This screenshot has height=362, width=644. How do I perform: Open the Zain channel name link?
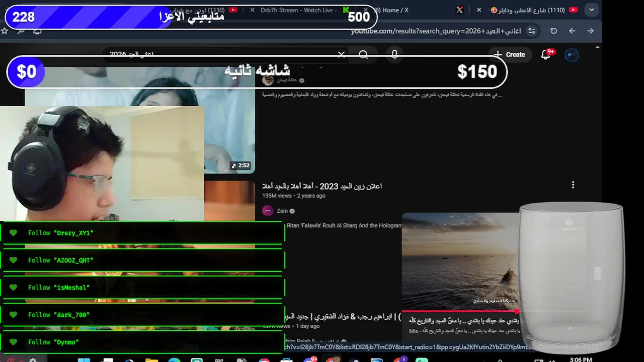click(x=282, y=211)
